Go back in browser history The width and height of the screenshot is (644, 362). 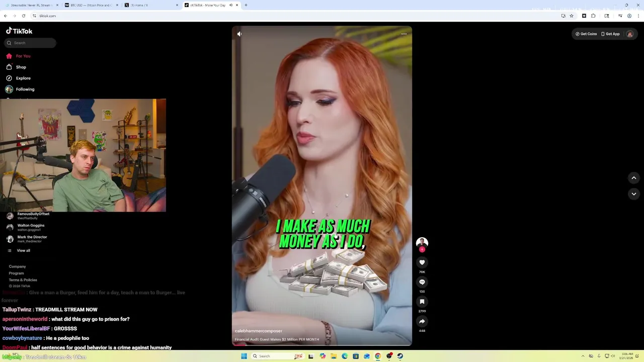pos(6,16)
